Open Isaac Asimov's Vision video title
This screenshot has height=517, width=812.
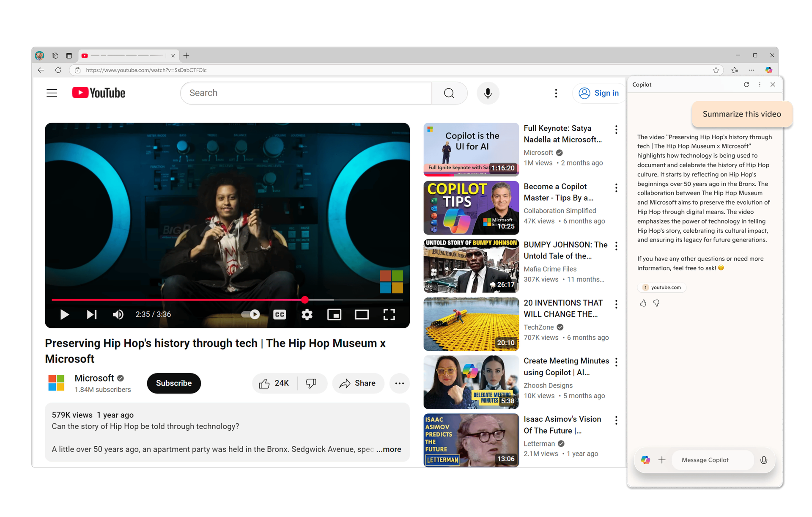tap(562, 425)
